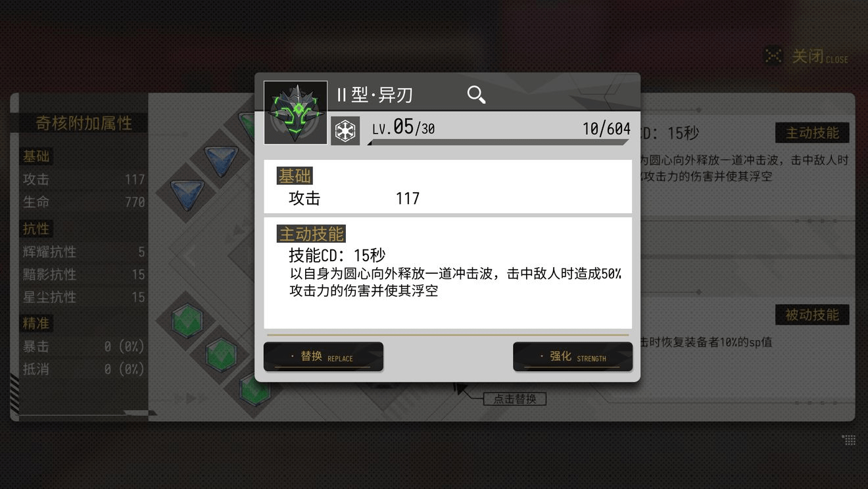Click the 点击替换 label below the dialog

tap(515, 399)
